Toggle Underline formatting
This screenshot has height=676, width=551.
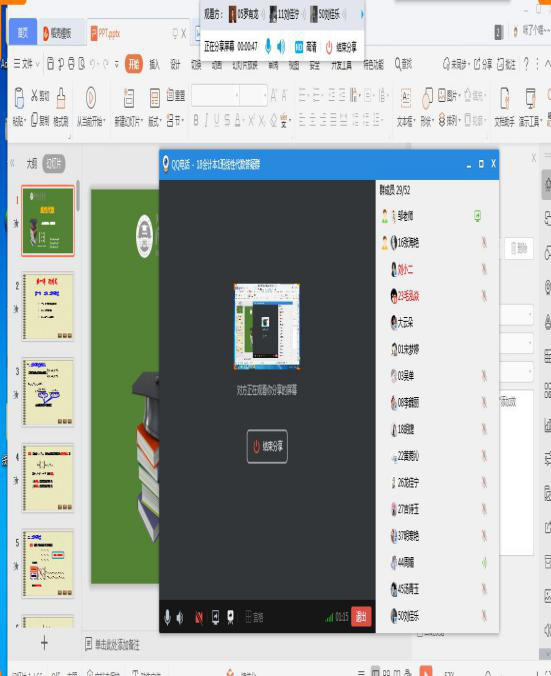click(x=216, y=121)
